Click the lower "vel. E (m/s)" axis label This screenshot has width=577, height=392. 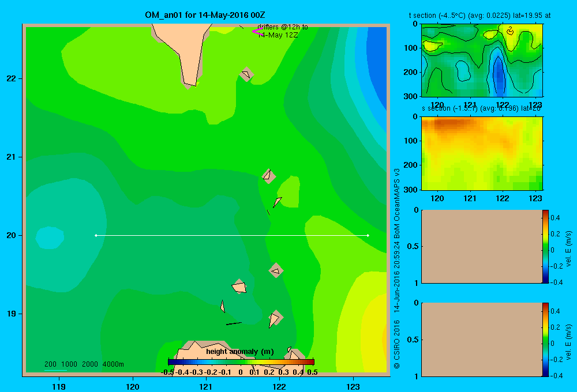(x=569, y=342)
